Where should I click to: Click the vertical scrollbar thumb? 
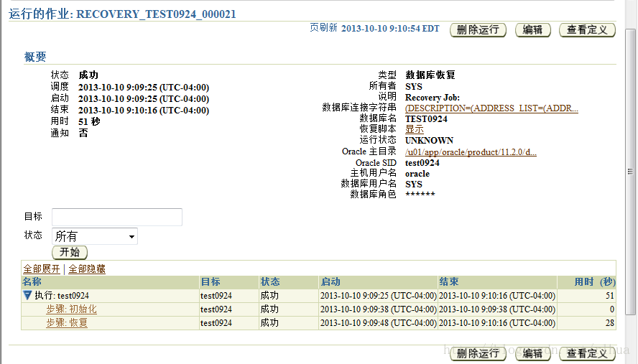[630, 172]
